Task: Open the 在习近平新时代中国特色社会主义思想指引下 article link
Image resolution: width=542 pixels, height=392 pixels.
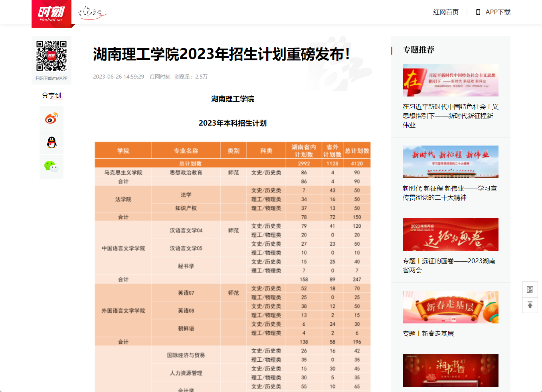Action: (450, 116)
